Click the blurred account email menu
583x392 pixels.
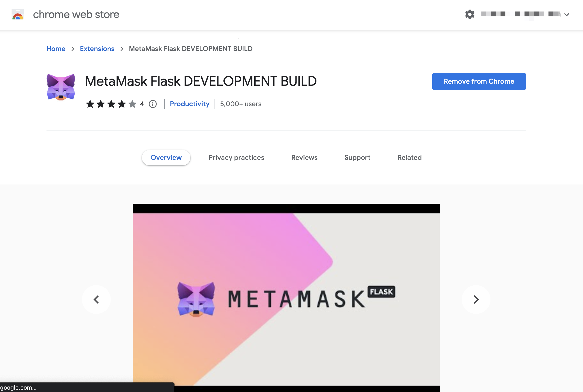[520, 14]
